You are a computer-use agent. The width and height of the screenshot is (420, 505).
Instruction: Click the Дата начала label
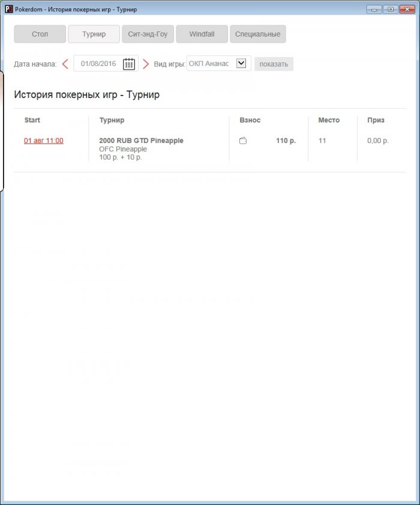pos(35,64)
